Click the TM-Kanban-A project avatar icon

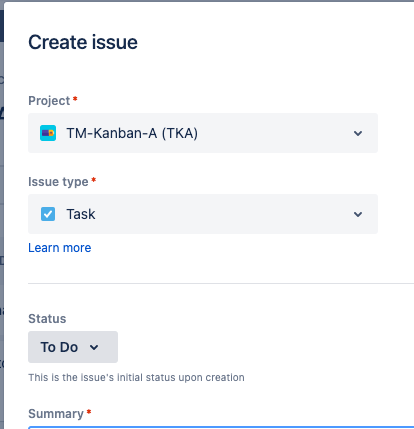tap(48, 133)
